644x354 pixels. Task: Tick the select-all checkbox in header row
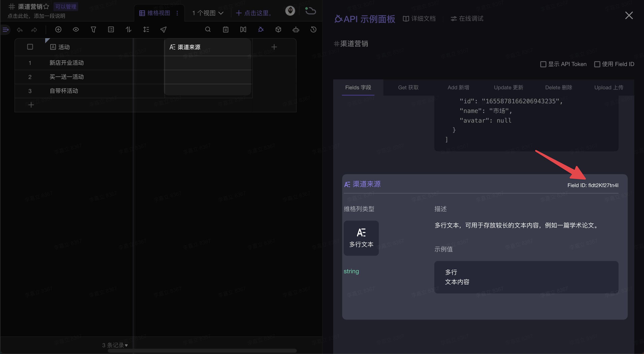pyautogui.click(x=30, y=47)
